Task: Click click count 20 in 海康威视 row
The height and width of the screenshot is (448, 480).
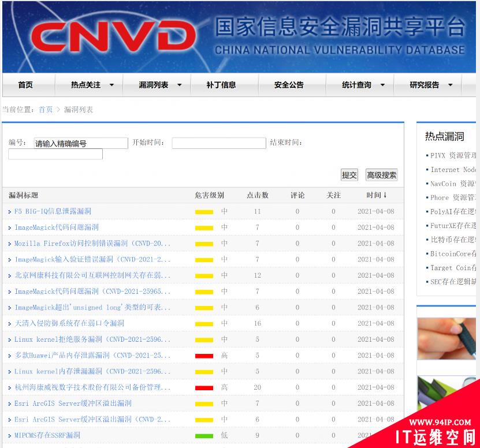Action: coord(258,387)
